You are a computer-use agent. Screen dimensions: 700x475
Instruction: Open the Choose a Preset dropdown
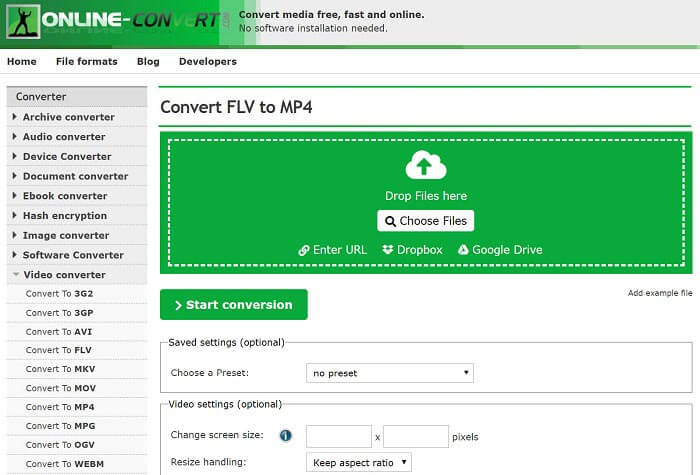point(389,373)
